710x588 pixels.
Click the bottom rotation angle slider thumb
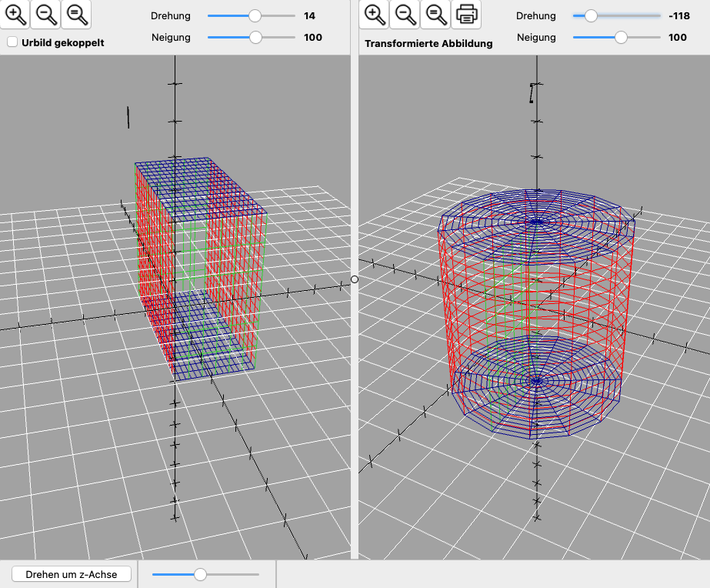coord(200,574)
